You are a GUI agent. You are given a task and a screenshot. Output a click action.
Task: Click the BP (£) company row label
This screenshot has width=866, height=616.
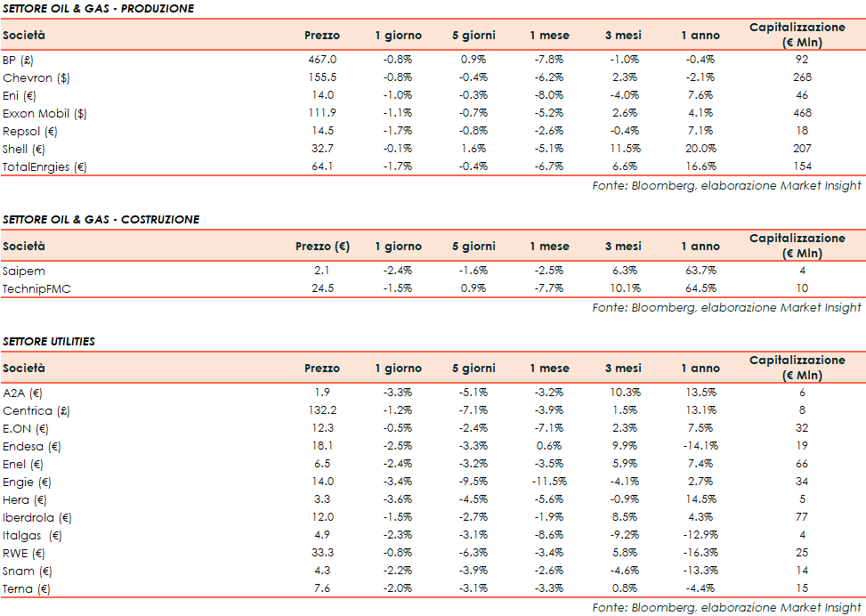point(18,60)
